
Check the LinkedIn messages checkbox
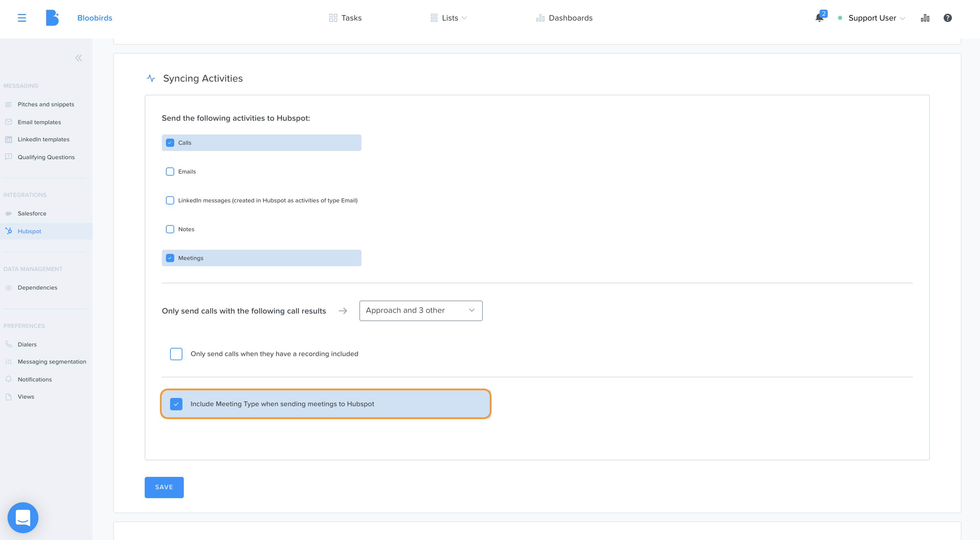point(170,201)
